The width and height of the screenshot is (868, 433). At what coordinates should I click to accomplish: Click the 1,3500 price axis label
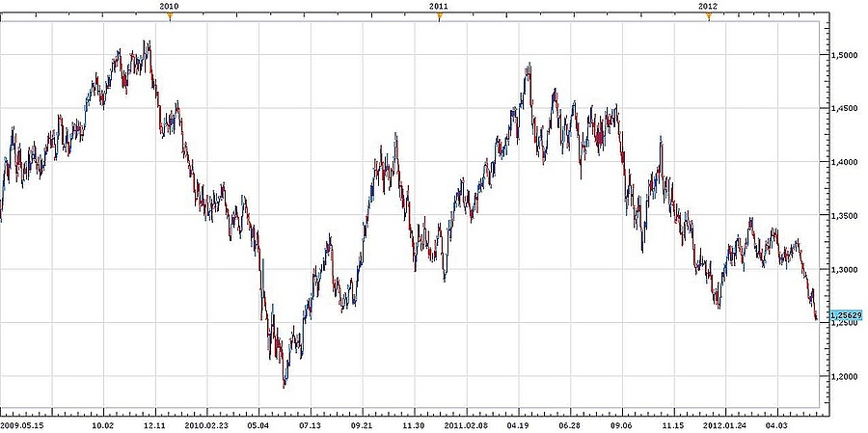pos(843,216)
